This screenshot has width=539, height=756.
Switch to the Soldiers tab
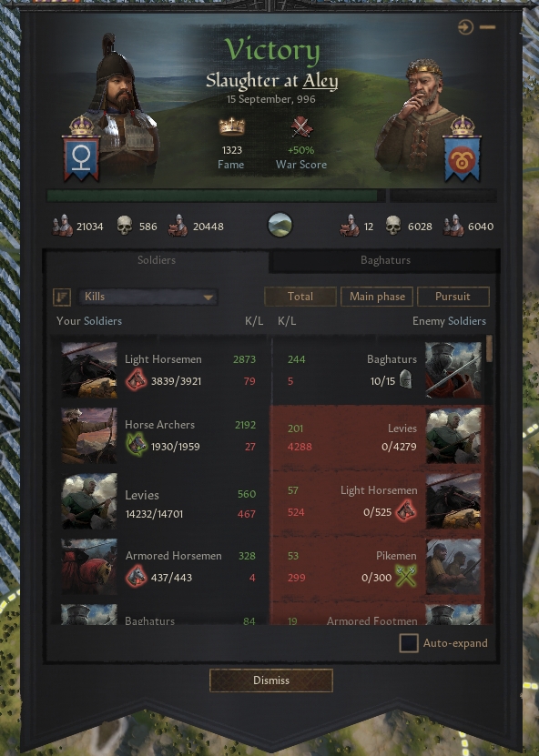pyautogui.click(x=157, y=260)
